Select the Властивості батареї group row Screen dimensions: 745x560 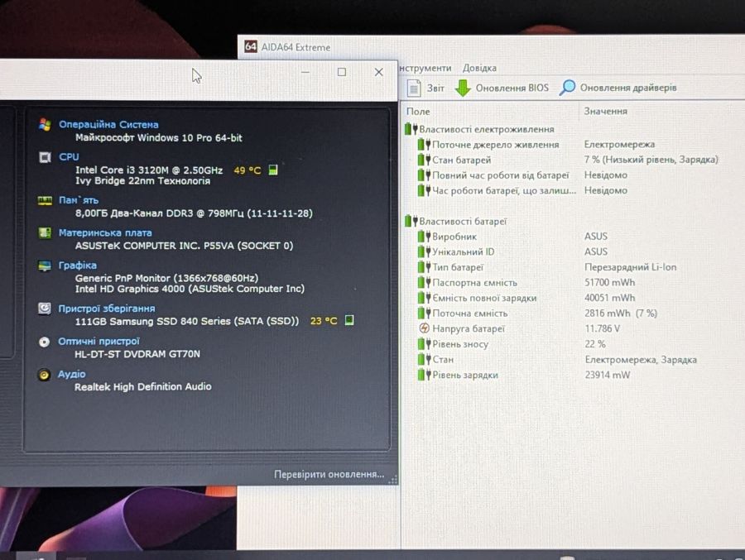point(456,222)
